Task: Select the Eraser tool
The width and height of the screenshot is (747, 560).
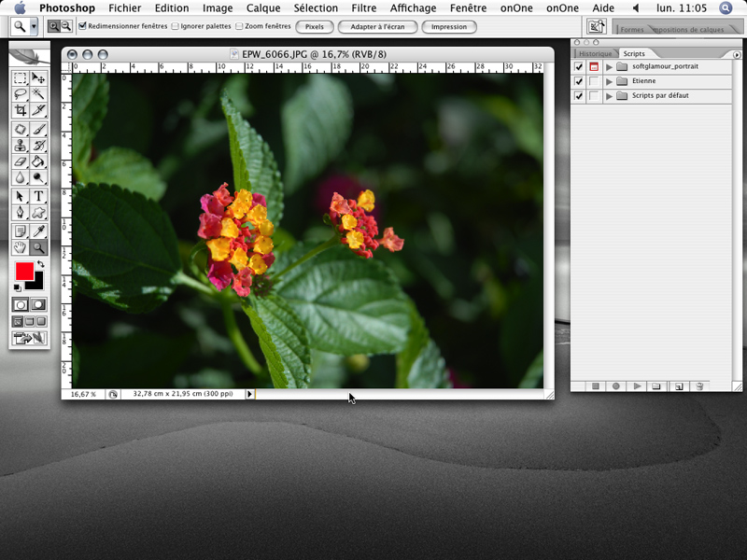Action: 20,161
